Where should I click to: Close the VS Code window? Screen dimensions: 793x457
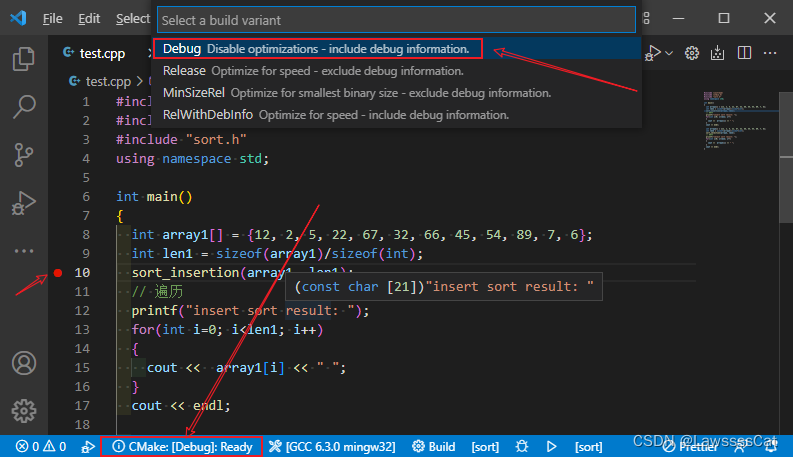coord(770,18)
